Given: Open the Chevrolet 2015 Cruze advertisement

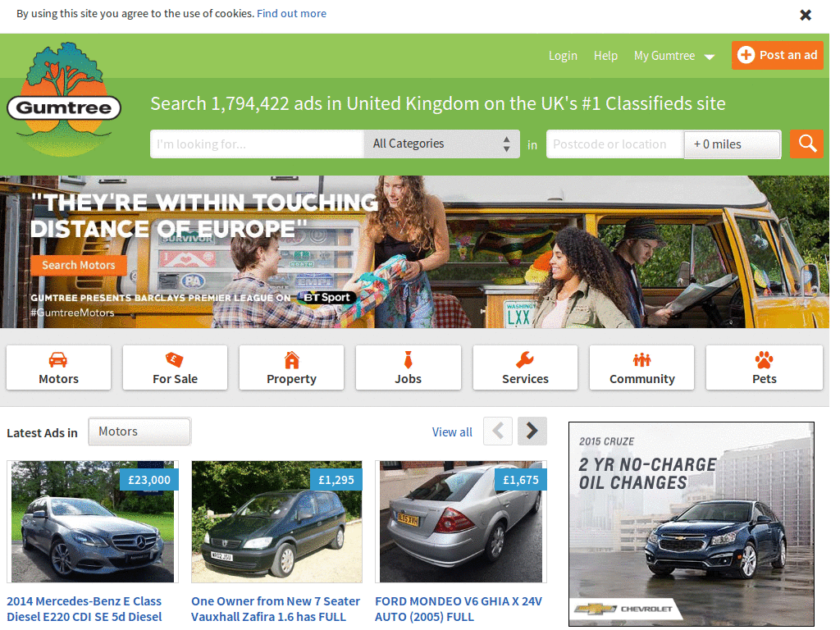Looking at the screenshot, I should 691,524.
